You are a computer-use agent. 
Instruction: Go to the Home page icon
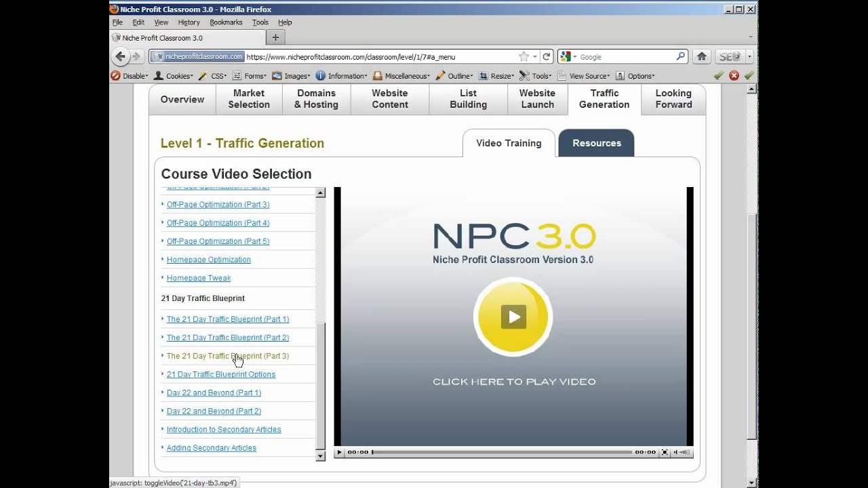pyautogui.click(x=702, y=57)
